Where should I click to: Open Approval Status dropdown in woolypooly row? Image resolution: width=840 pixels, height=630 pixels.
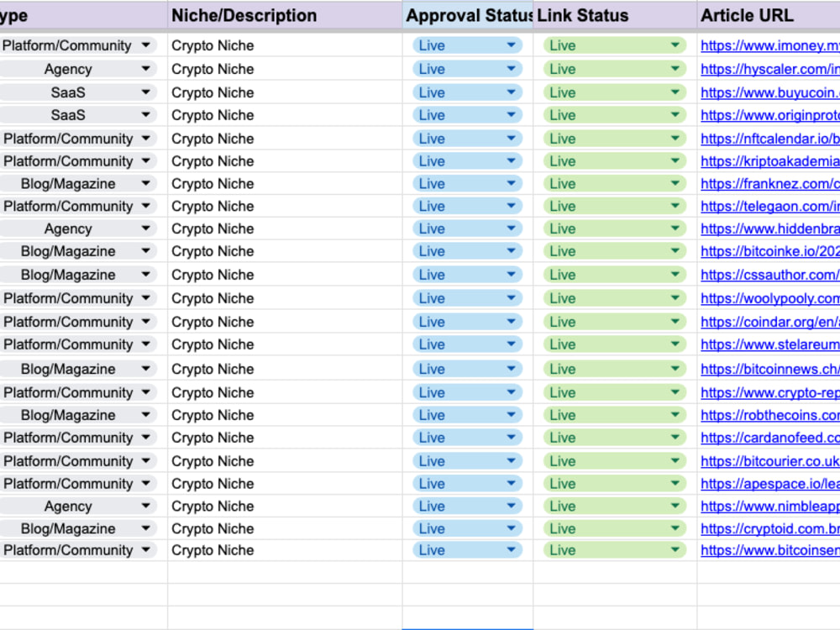pos(511,298)
